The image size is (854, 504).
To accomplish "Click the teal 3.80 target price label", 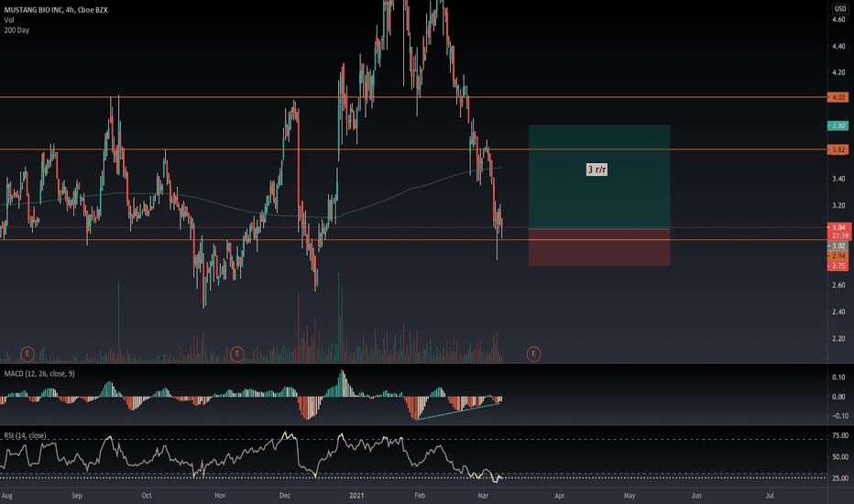I will [x=838, y=126].
